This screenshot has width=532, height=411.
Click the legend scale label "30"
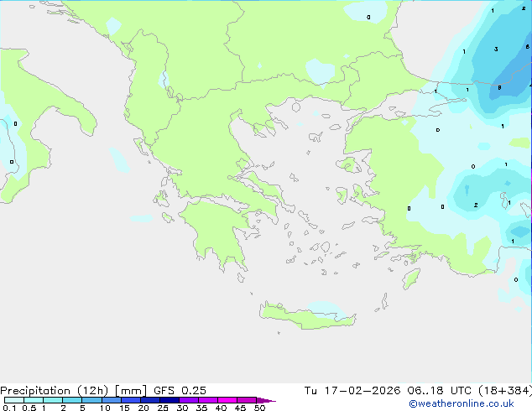pos(182,408)
